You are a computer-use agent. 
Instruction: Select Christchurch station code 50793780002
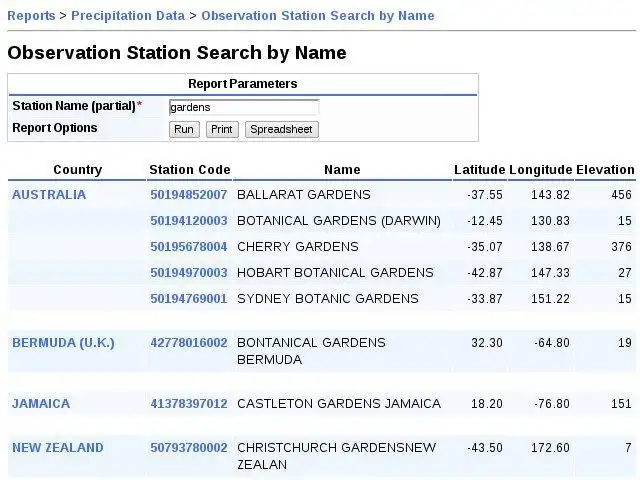click(189, 448)
